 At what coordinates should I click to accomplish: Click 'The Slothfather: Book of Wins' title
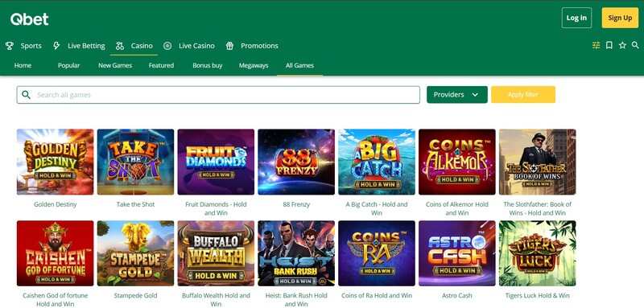(538, 208)
